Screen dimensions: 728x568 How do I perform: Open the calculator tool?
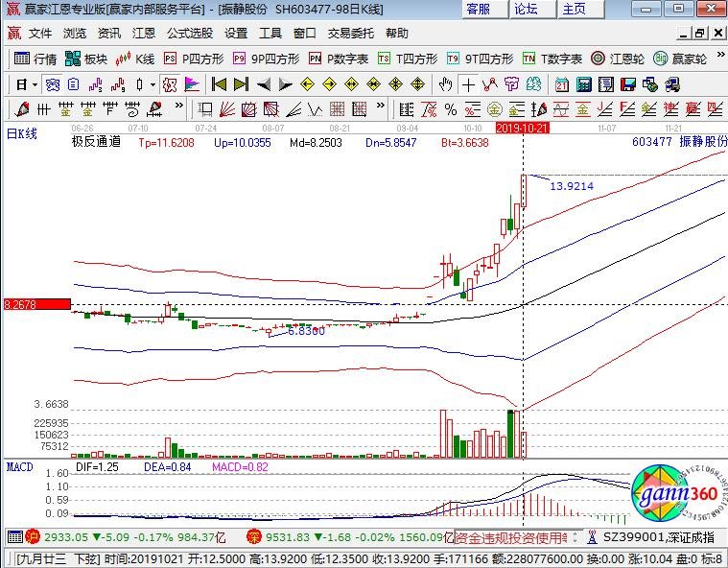click(583, 84)
